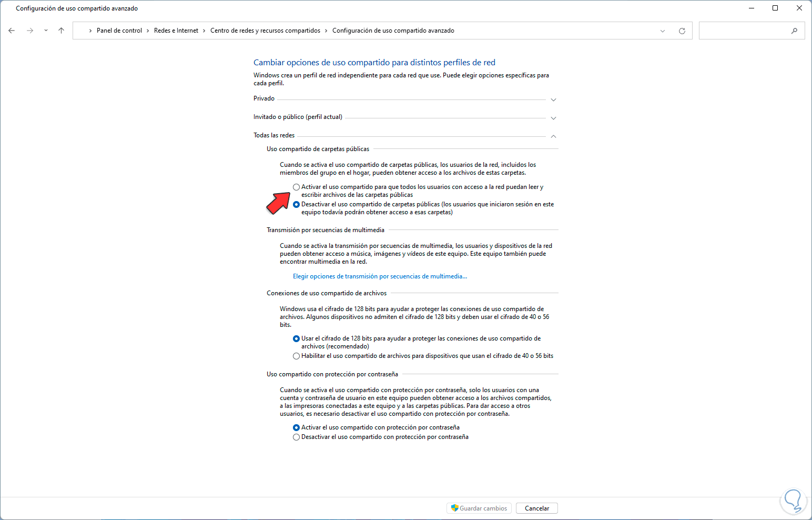Maximize the configuration window
Image resolution: width=812 pixels, height=520 pixels.
[775, 8]
